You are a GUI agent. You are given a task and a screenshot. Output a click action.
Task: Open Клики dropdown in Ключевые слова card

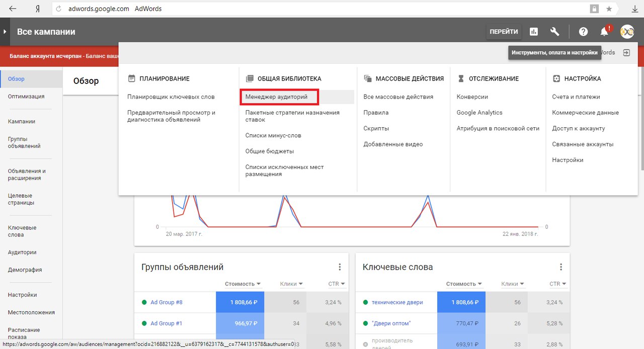(x=513, y=284)
